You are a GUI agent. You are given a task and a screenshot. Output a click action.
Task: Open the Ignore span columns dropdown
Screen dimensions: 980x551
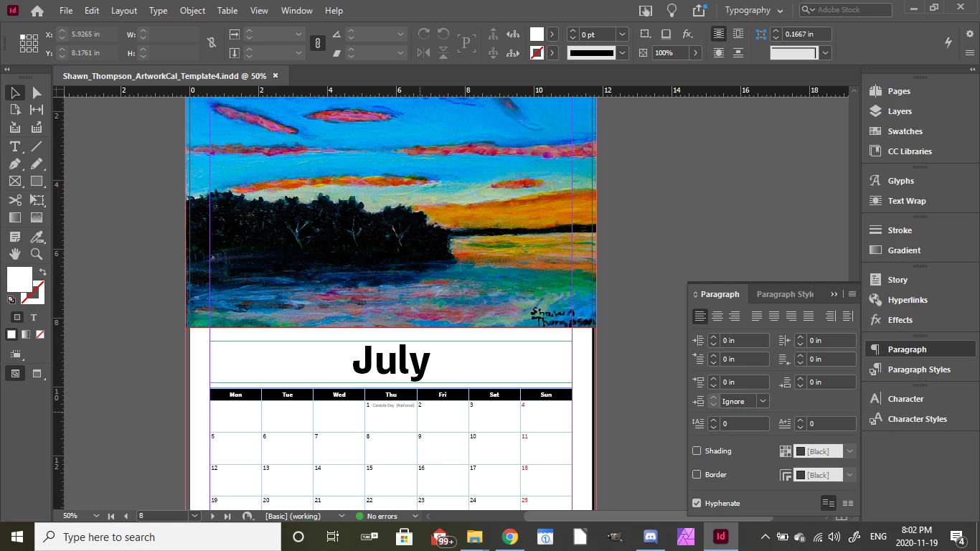pyautogui.click(x=763, y=401)
